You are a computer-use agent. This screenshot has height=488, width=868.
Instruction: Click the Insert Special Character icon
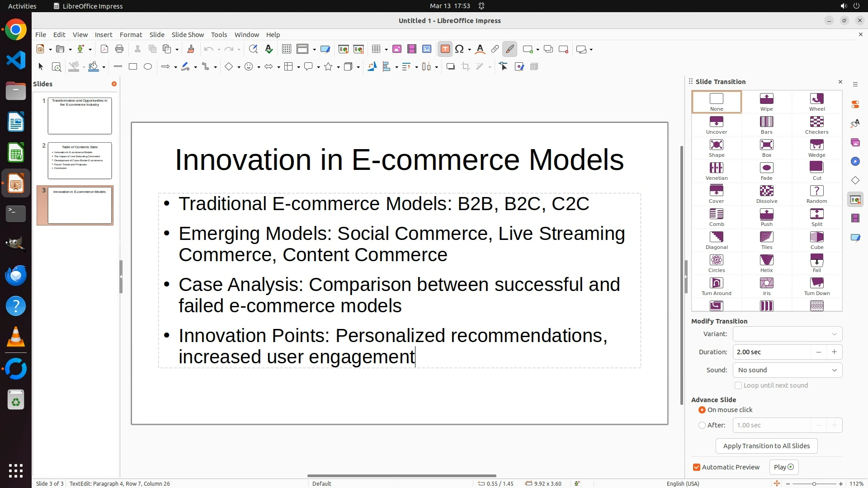pyautogui.click(x=459, y=49)
